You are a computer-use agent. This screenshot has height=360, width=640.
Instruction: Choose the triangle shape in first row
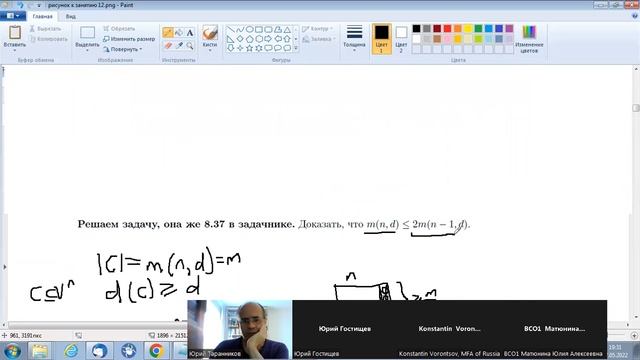287,30
